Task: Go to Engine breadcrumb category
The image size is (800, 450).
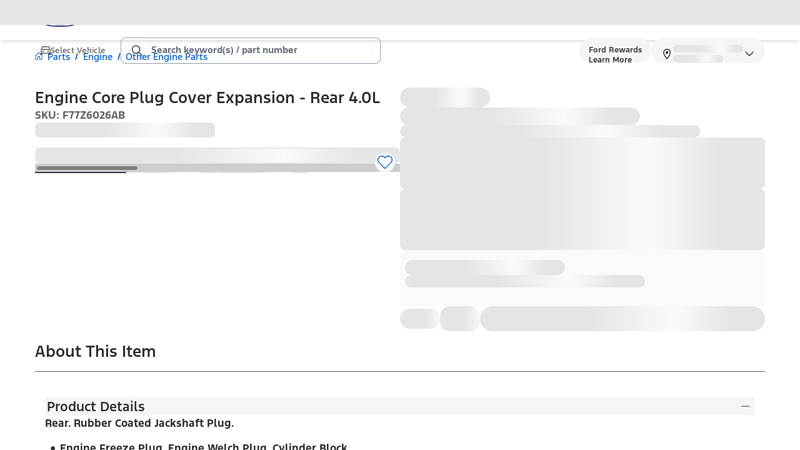Action: [x=97, y=57]
